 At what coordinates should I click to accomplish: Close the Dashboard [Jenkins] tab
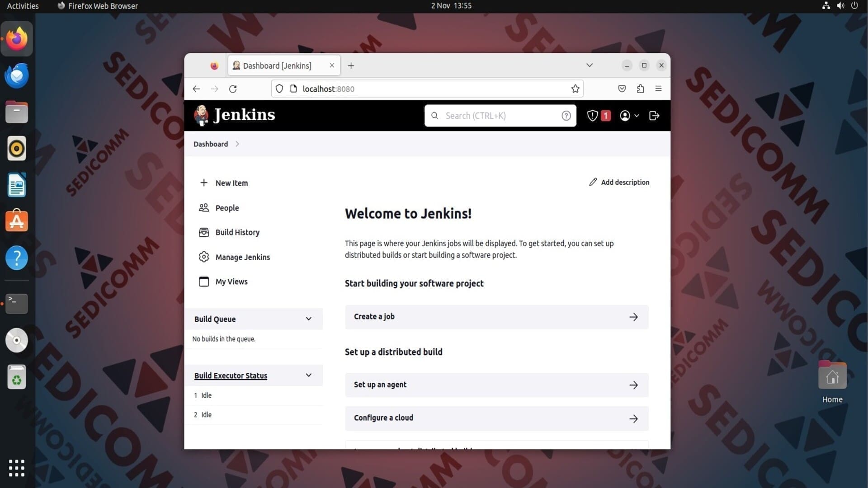click(x=332, y=66)
